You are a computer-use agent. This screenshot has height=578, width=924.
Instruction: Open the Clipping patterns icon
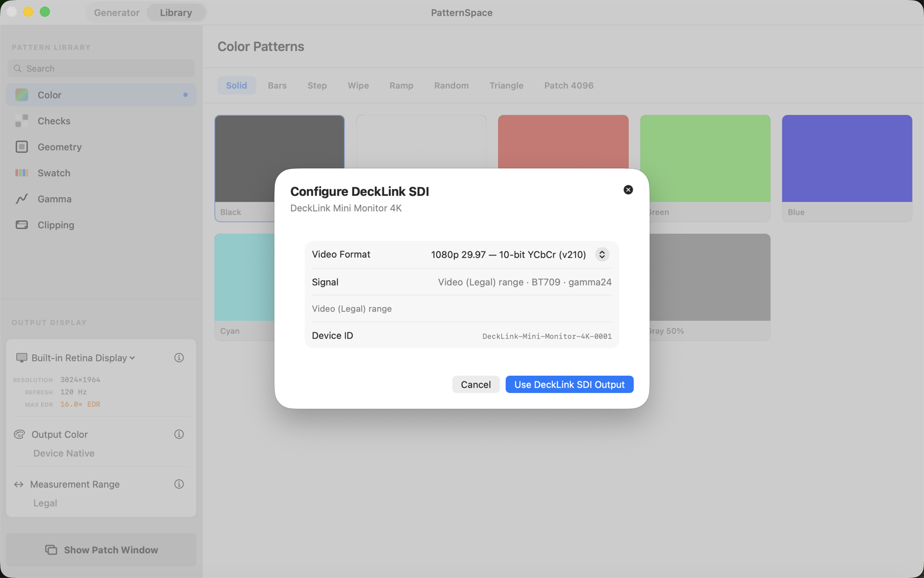22,225
